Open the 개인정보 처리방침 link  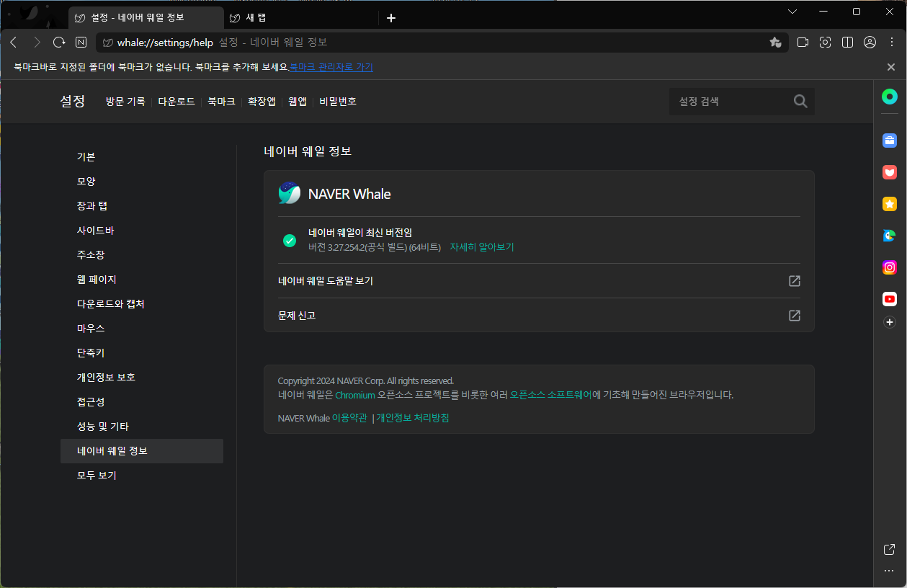(413, 418)
